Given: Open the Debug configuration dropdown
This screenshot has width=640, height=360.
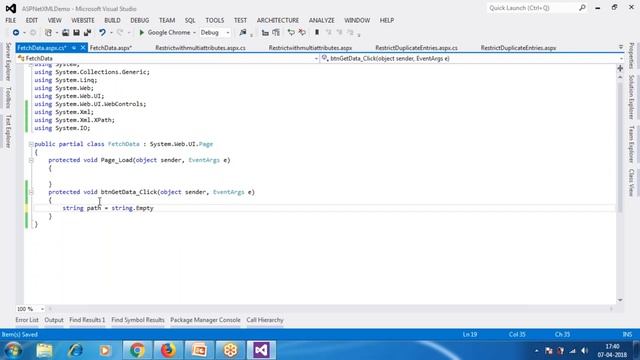Looking at the screenshot, I should (x=228, y=33).
